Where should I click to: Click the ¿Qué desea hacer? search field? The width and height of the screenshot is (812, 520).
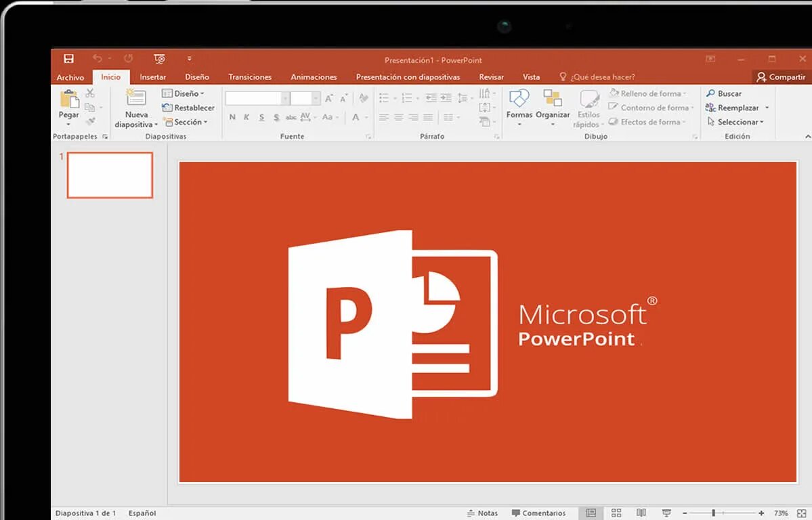597,77
